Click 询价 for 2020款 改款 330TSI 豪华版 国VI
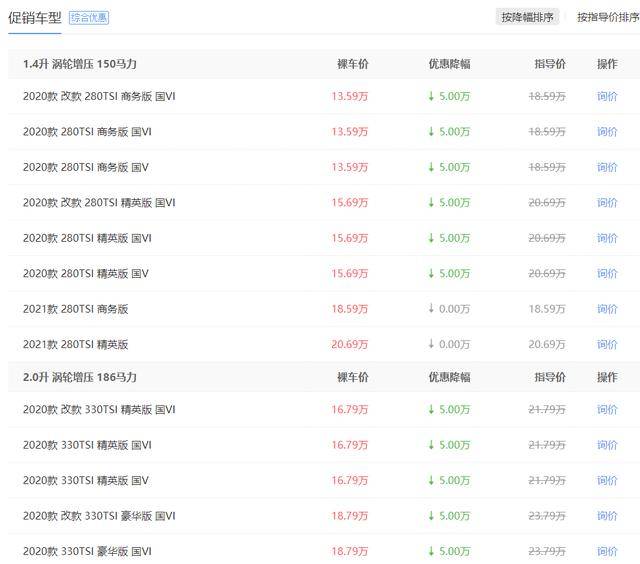Image resolution: width=640 pixels, height=564 pixels. 607,516
